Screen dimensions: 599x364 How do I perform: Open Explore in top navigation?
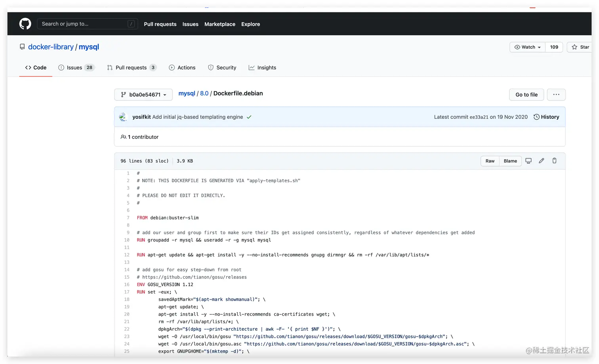(x=251, y=24)
